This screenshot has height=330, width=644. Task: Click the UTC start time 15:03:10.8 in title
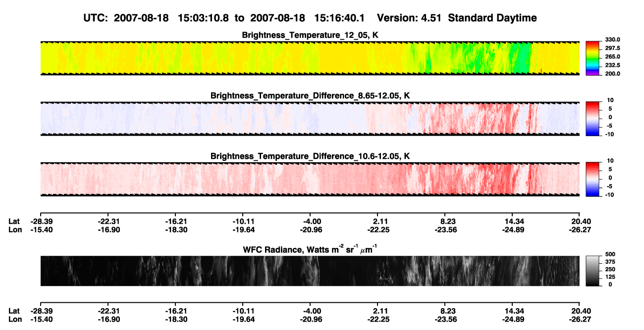coord(204,18)
